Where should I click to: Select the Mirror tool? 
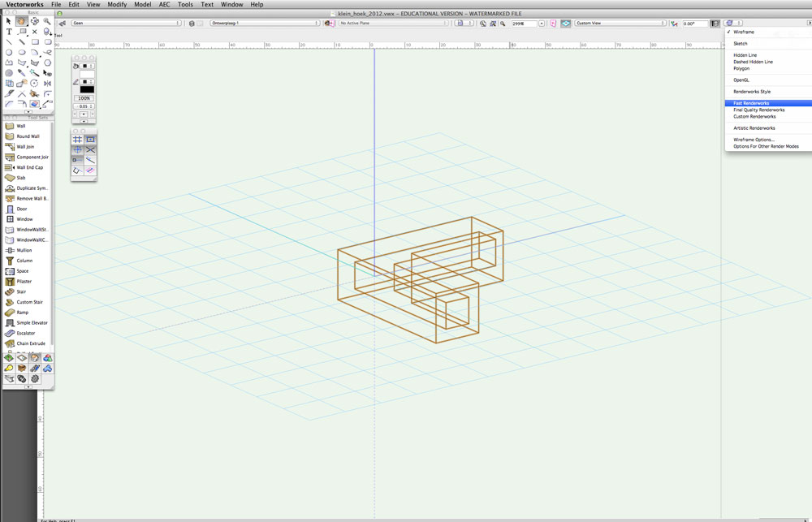point(47,84)
